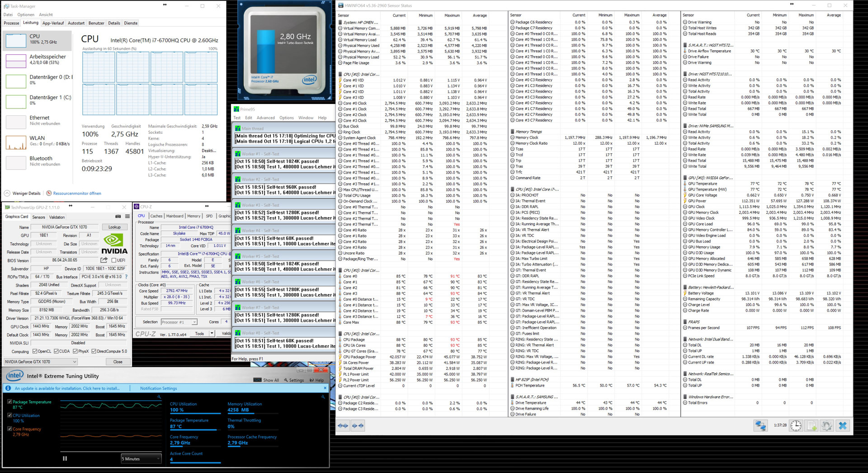Screen dimensions: 868x473
Task: Click Intel logo on Turbo Boost gadget
Action: click(x=309, y=80)
